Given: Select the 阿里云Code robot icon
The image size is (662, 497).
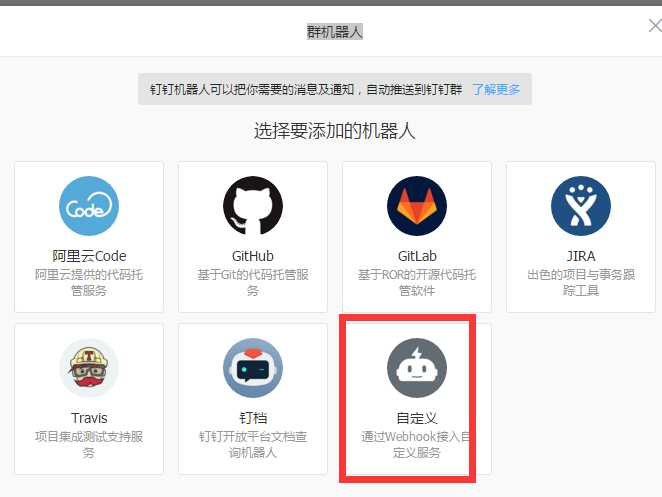Looking at the screenshot, I should [89, 206].
